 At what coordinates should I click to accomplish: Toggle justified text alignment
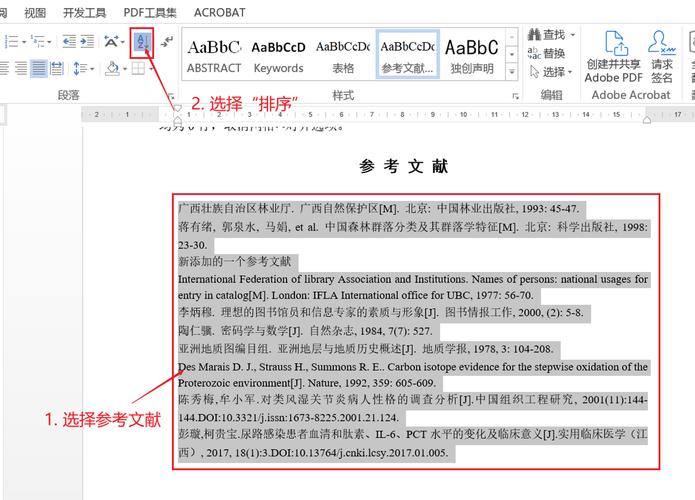(x=39, y=68)
